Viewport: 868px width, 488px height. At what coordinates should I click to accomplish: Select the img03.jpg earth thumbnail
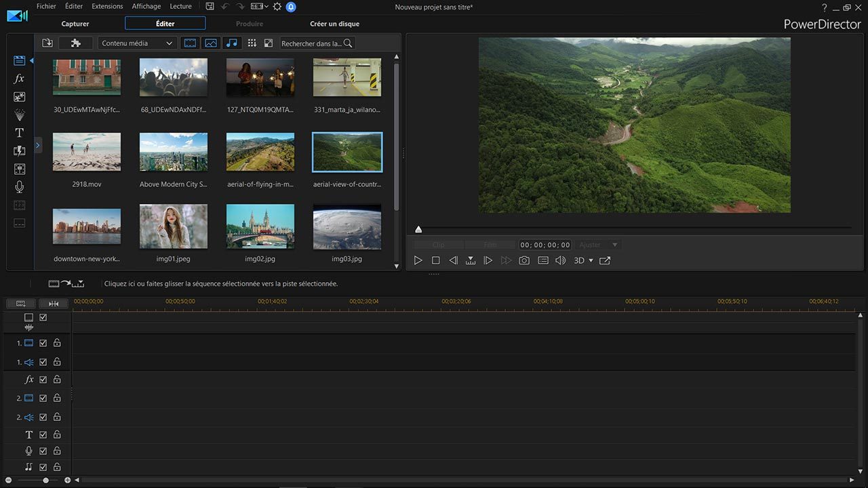(347, 227)
